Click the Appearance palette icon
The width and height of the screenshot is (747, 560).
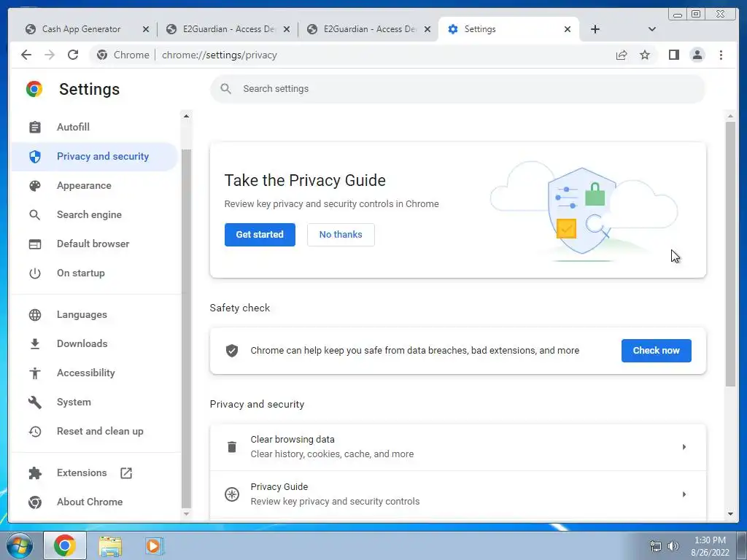pos(35,186)
